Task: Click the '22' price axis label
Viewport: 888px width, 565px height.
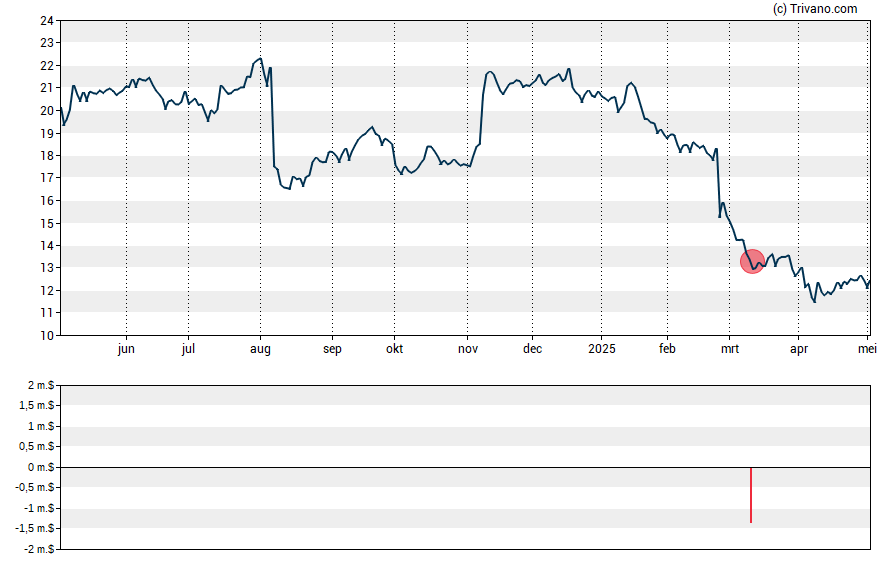Action: (x=47, y=66)
